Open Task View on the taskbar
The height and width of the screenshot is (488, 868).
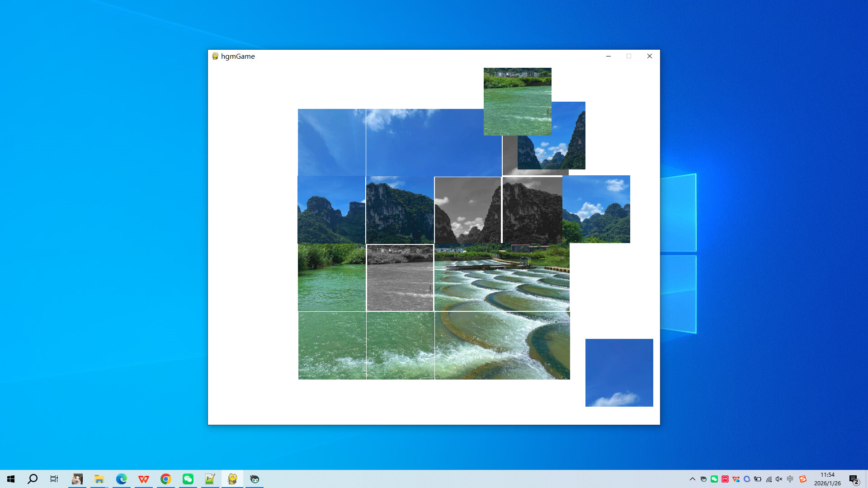tap(54, 479)
